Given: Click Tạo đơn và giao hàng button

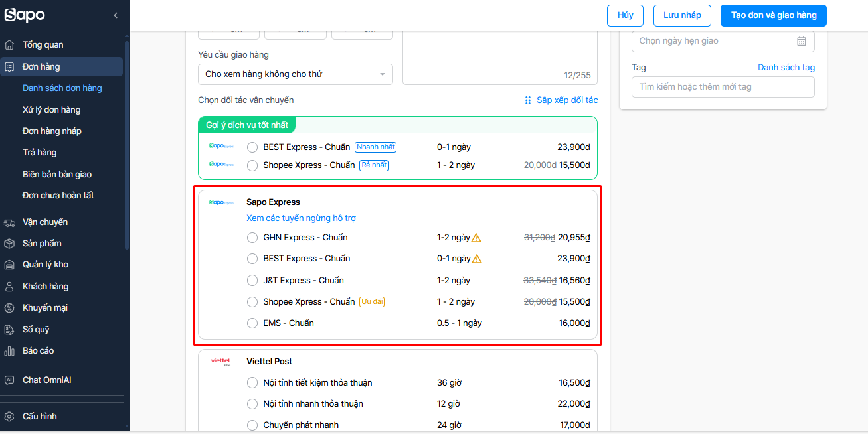Looking at the screenshot, I should (x=774, y=15).
